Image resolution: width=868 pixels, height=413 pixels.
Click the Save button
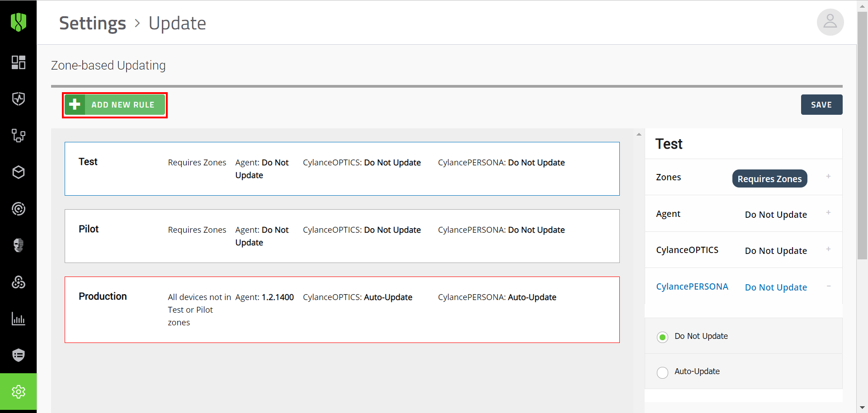pyautogui.click(x=821, y=105)
